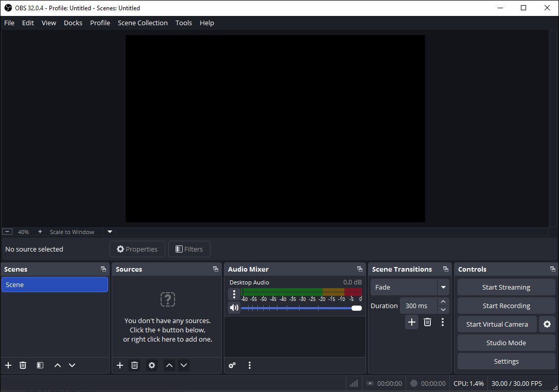Open Desktop Audio options via vertical dots icon
The height and width of the screenshot is (392, 559).
click(234, 294)
